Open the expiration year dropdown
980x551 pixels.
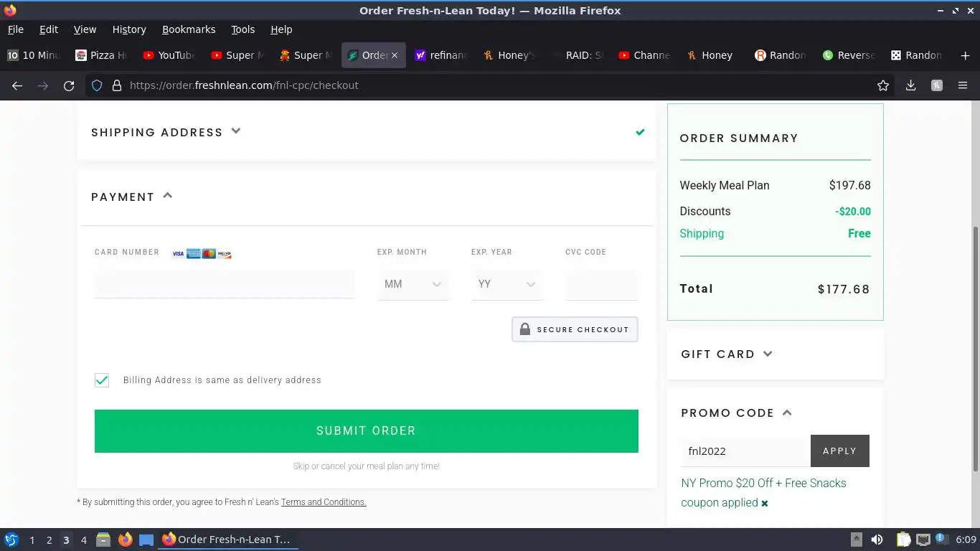coord(507,284)
